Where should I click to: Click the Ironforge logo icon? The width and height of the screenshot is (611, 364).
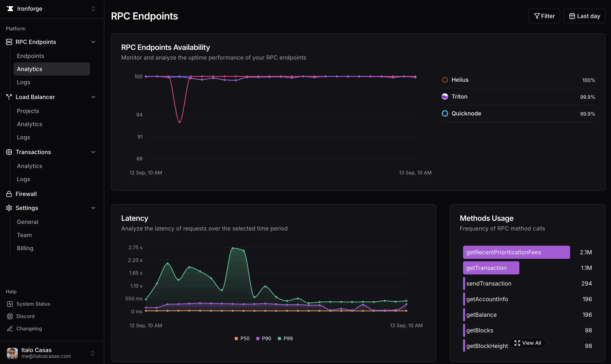tap(10, 9)
